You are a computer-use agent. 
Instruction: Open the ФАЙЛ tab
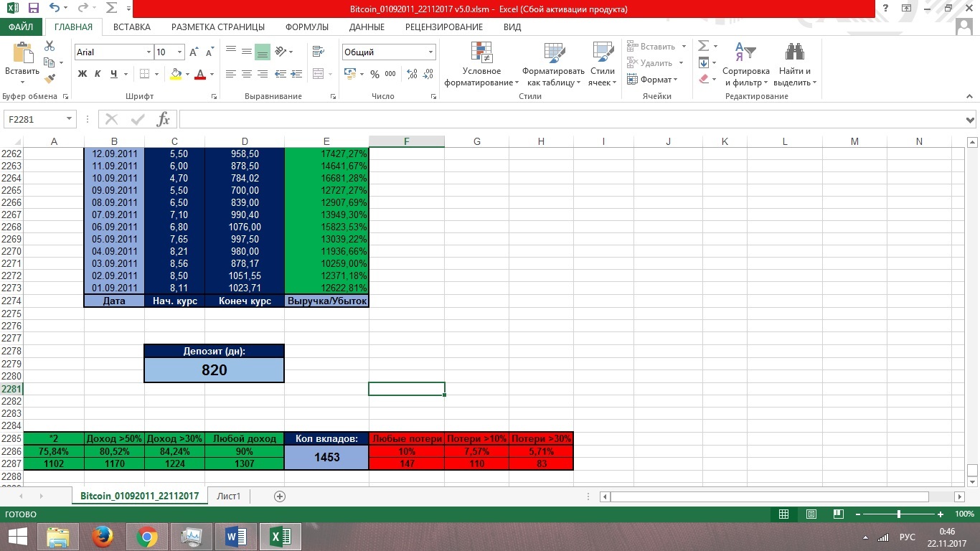[22, 27]
